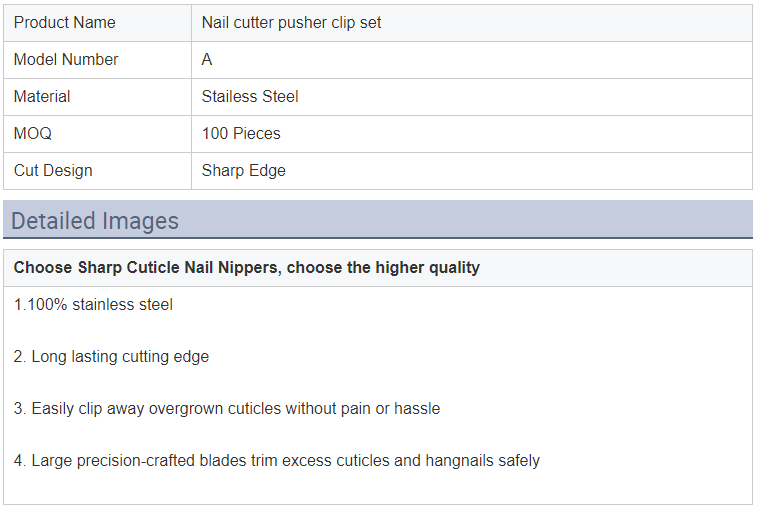The width and height of the screenshot is (757, 511).
Task: Click the Cut Design label
Action: [x=53, y=170]
